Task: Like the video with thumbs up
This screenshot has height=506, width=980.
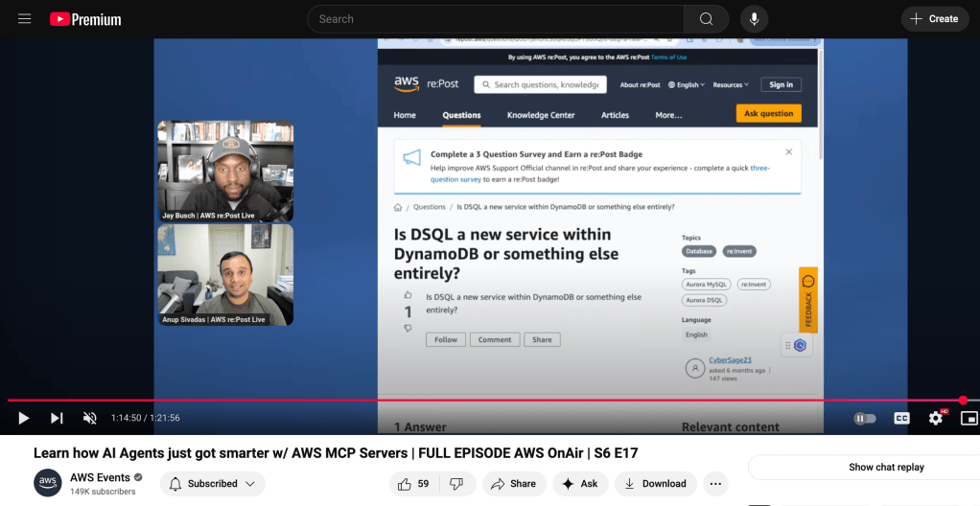Action: coord(414,484)
